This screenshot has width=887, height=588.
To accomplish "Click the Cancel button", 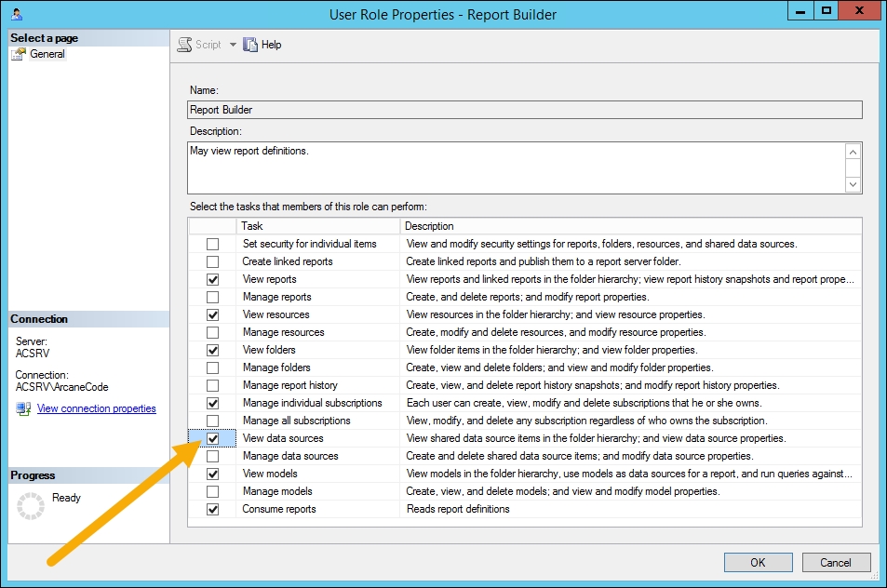I will (836, 562).
